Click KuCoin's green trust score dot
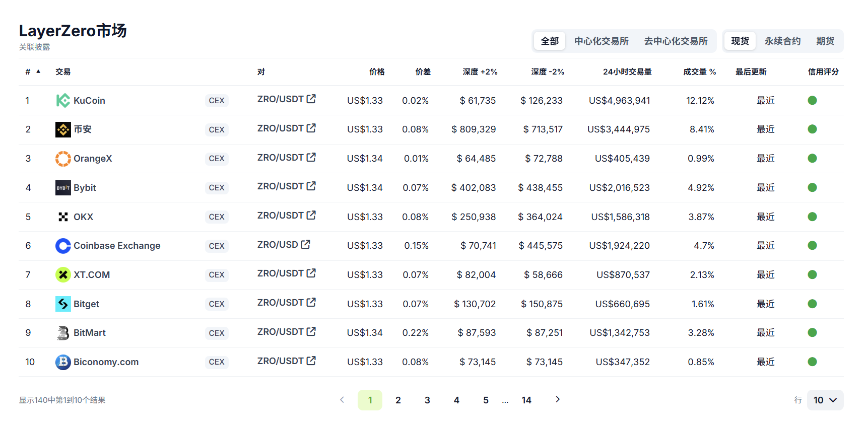The width and height of the screenshot is (868, 422). (812, 100)
